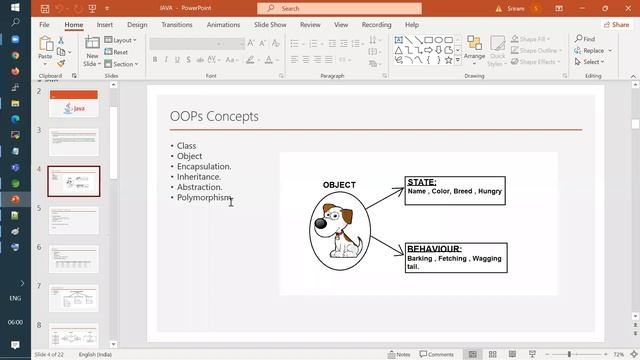Open text highlight color pen
The height and width of the screenshot is (360, 640).
pos(250,60)
